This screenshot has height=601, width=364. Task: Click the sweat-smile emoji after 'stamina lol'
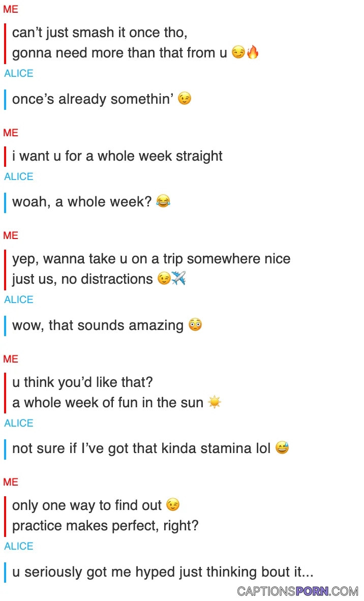point(282,447)
